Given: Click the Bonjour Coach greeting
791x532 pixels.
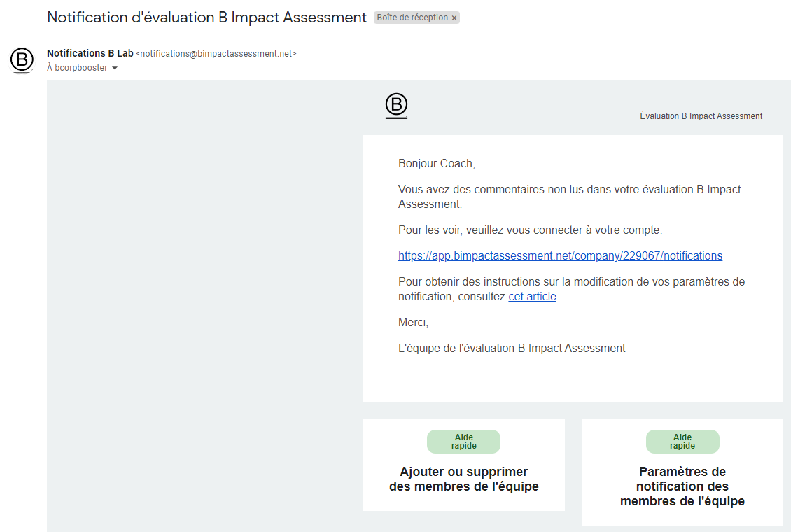Looking at the screenshot, I should (436, 163).
